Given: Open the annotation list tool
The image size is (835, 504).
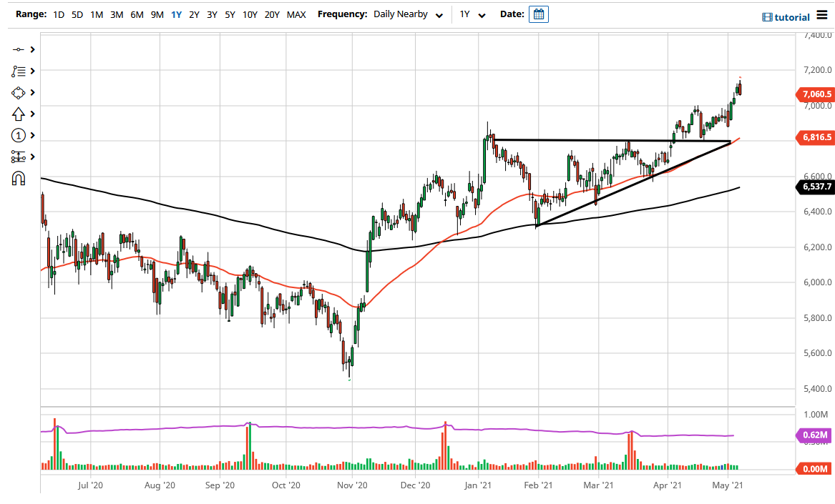Looking at the screenshot, I should tap(19, 71).
